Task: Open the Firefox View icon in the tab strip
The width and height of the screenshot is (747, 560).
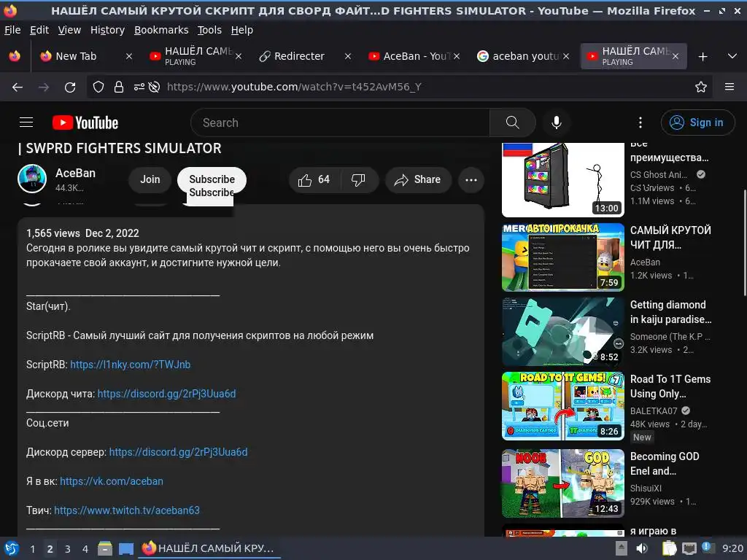Action: click(15, 56)
